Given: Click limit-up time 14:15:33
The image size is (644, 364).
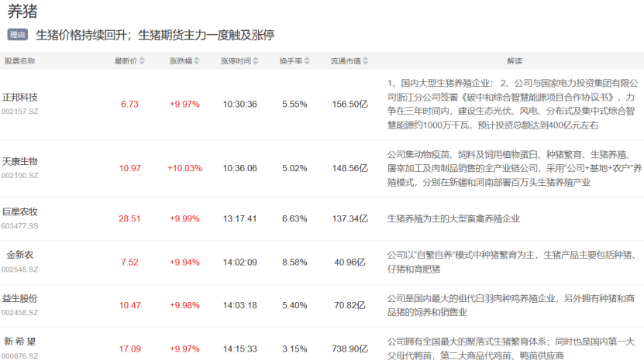Looking at the screenshot, I should 240,349.
